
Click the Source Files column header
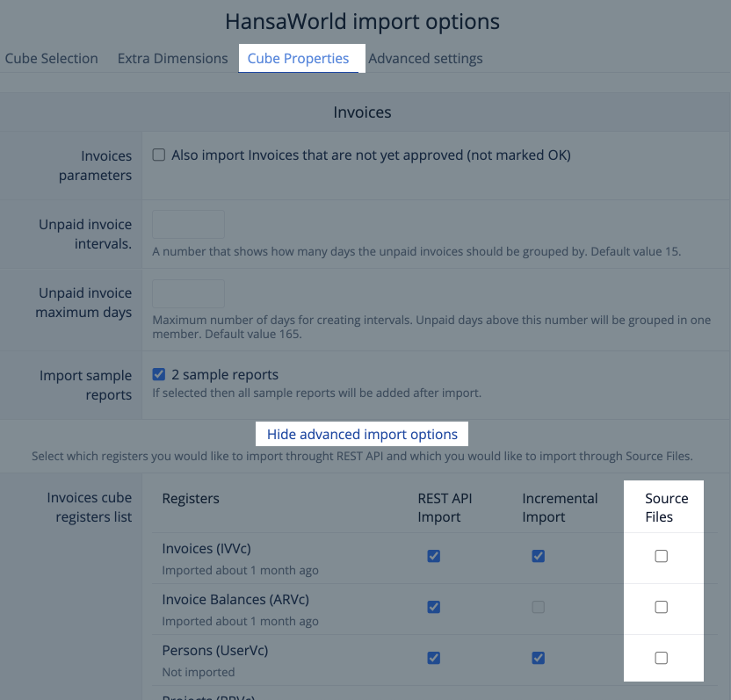pos(666,508)
